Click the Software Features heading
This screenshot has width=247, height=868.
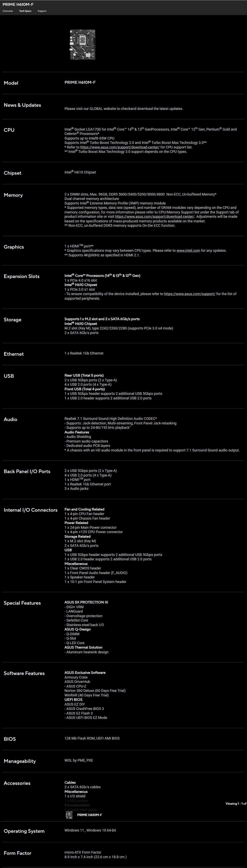[x=24, y=673]
